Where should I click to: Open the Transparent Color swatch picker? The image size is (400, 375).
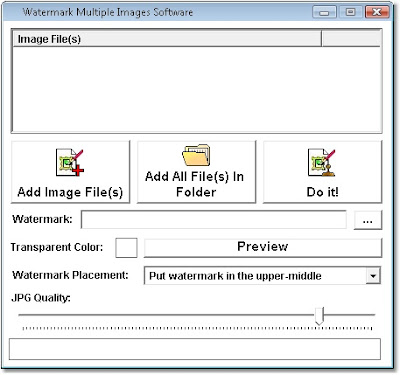(x=126, y=248)
